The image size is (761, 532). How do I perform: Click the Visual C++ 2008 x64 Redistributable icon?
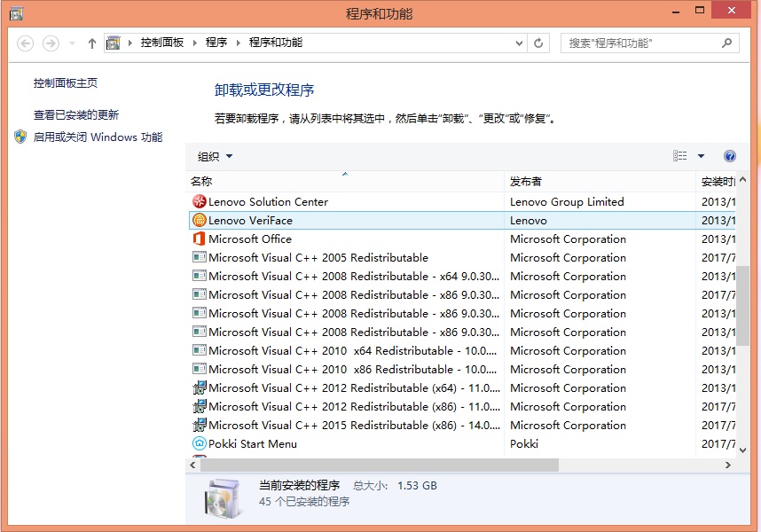(x=199, y=276)
